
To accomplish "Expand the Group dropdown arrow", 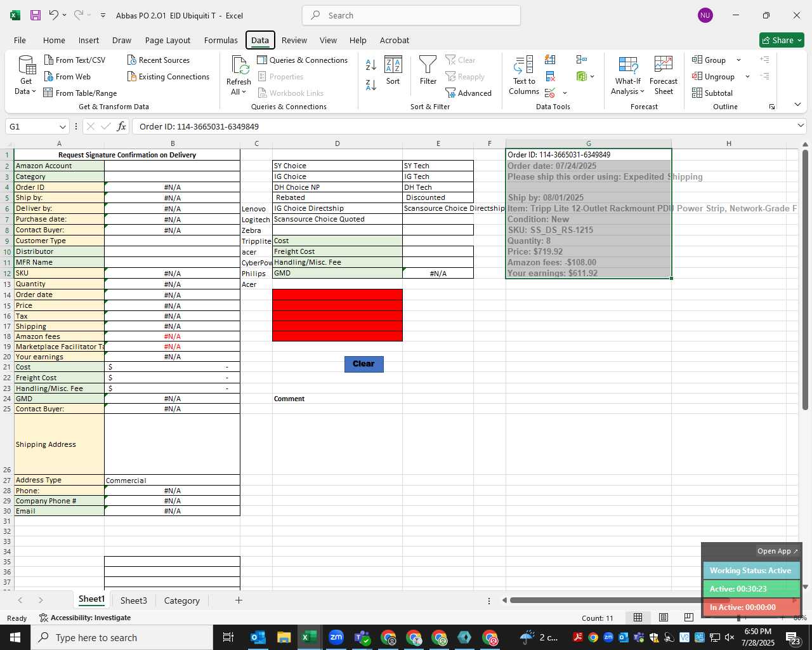I will [738, 60].
